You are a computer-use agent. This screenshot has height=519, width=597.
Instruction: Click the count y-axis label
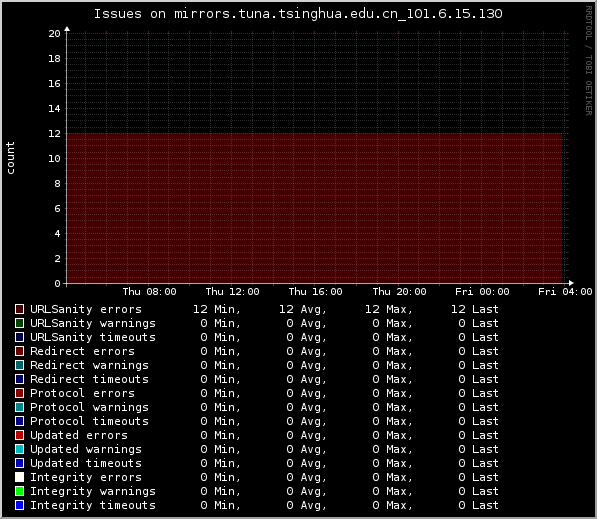coord(10,158)
